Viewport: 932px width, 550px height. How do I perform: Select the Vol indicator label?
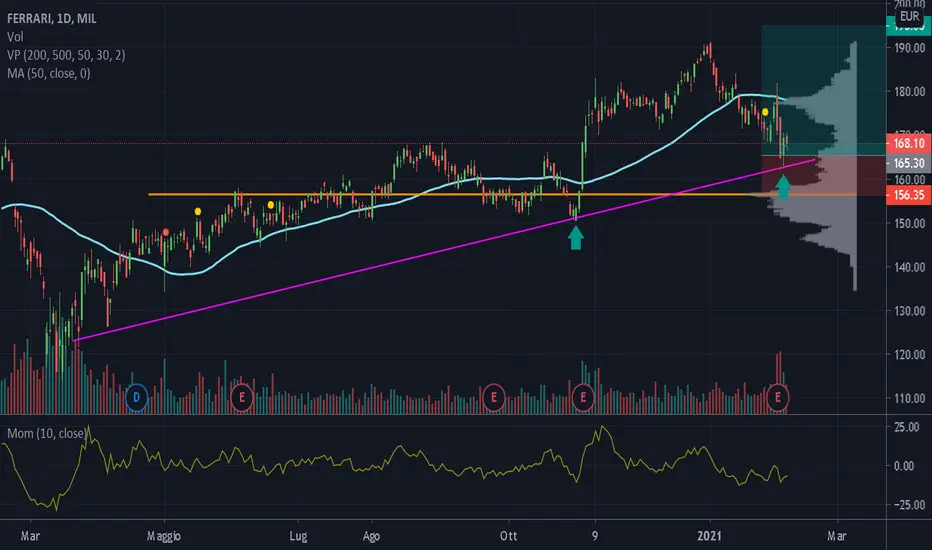[x=15, y=37]
